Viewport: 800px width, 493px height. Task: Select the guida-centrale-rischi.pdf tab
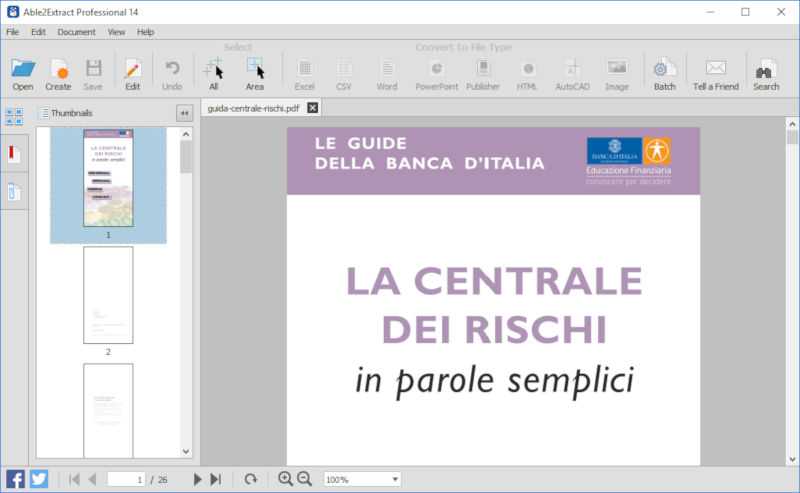point(254,108)
